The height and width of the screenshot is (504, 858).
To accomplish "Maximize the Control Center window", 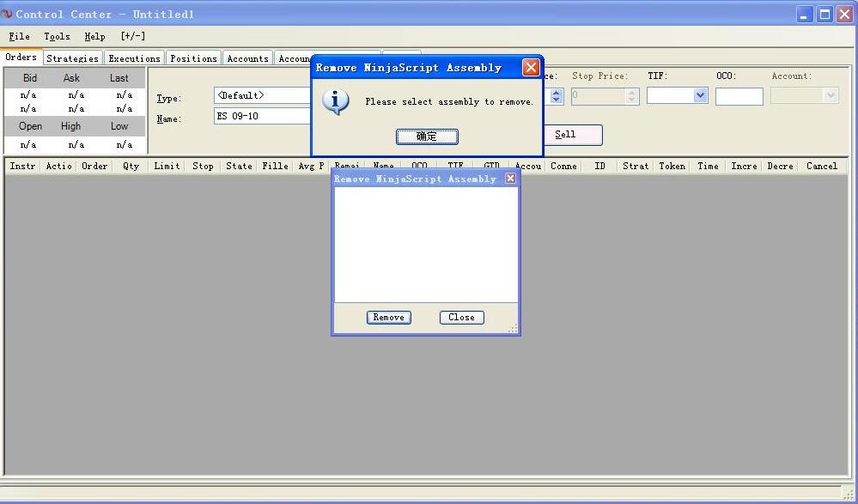I will coord(825,15).
